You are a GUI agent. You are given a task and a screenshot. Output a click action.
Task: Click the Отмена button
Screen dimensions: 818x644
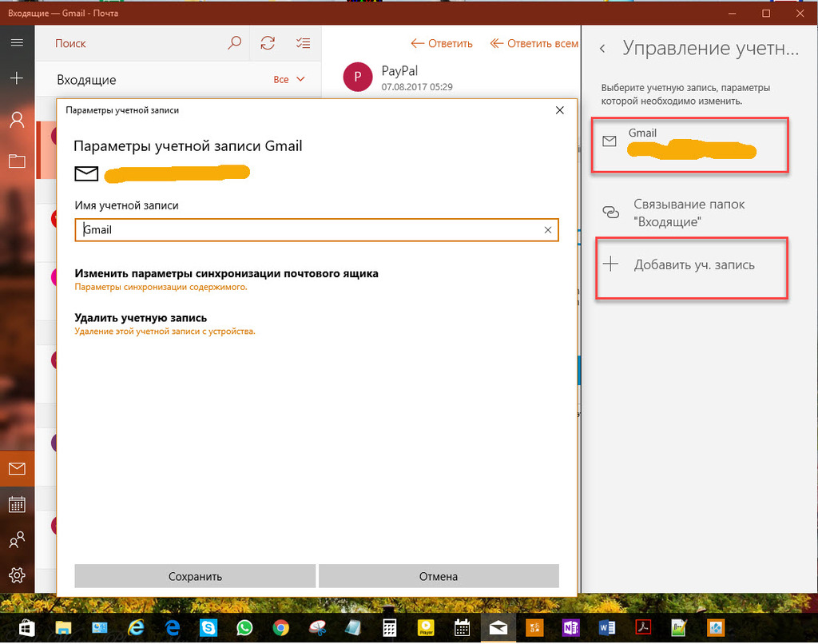[439, 576]
